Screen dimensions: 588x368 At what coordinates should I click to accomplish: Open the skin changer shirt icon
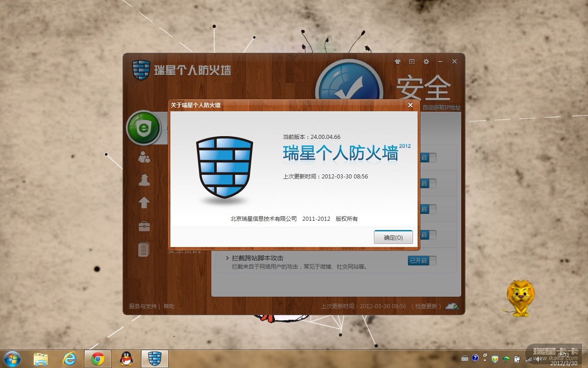(397, 62)
